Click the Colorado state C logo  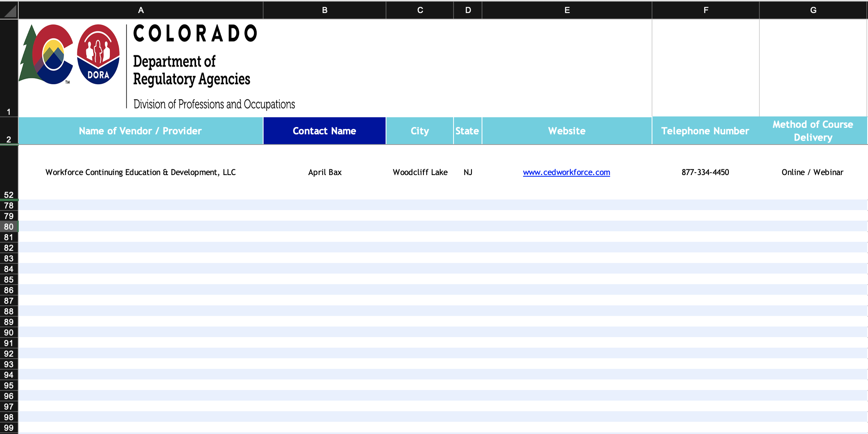[x=48, y=55]
